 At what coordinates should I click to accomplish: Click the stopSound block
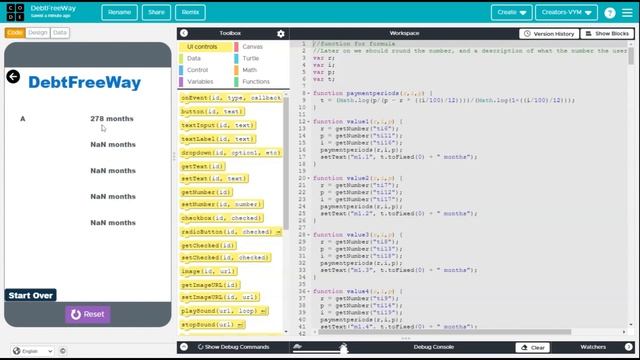[212, 325]
